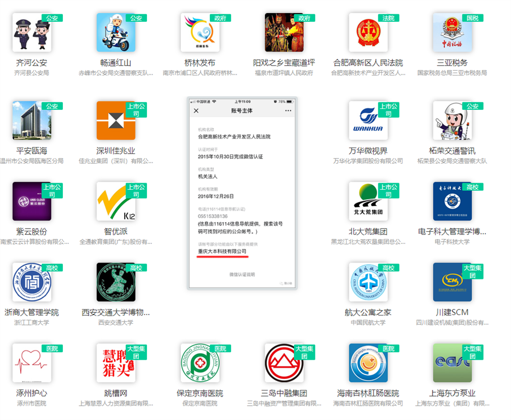Click subtitle 柘荣县公安局交通警察大队

click(x=452, y=161)
